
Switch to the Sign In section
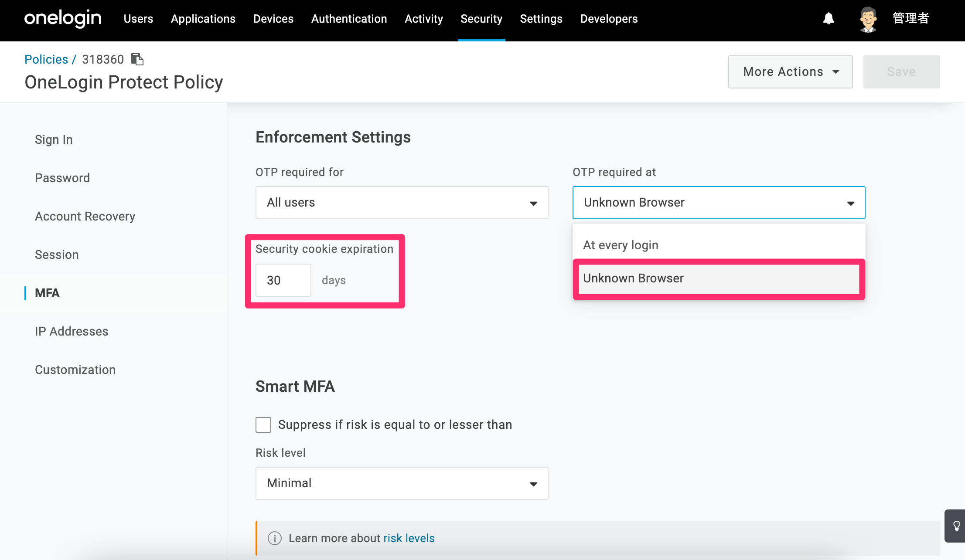pyautogui.click(x=54, y=139)
